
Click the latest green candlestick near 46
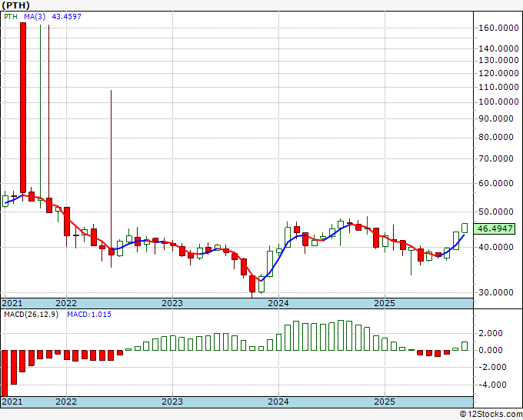[465, 228]
